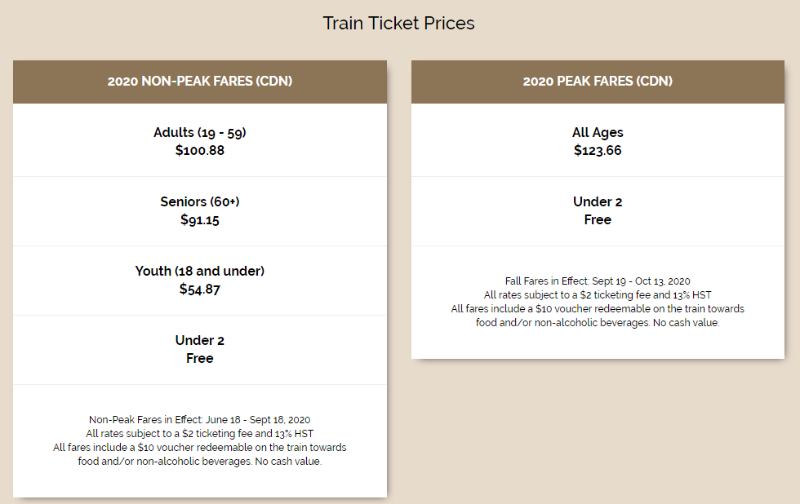Click the Youth (18 and under) label

pos(200,271)
